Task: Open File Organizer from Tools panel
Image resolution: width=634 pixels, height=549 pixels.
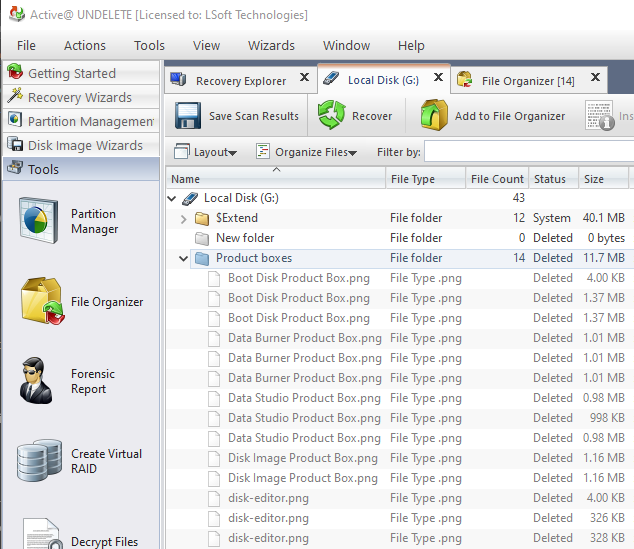Action: pyautogui.click(x=39, y=302)
